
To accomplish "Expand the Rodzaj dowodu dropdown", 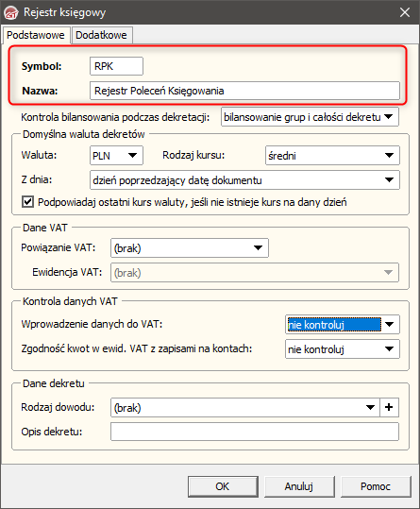I will (245, 408).
